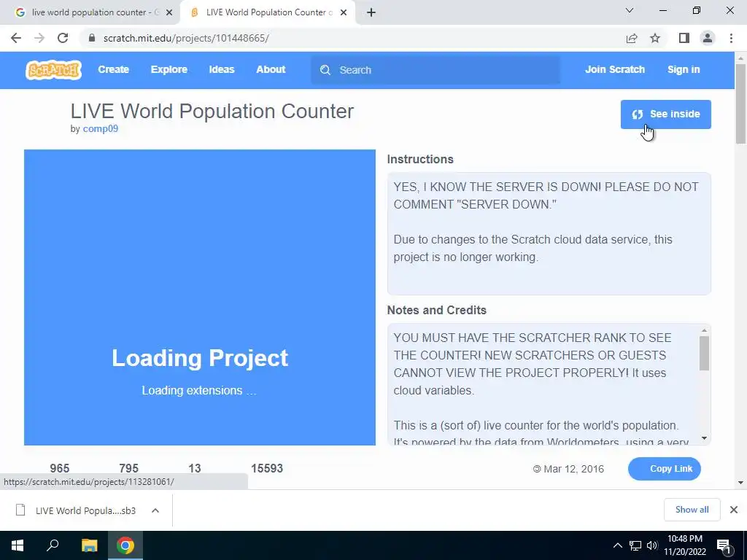Open the notification center icon

coord(724,545)
